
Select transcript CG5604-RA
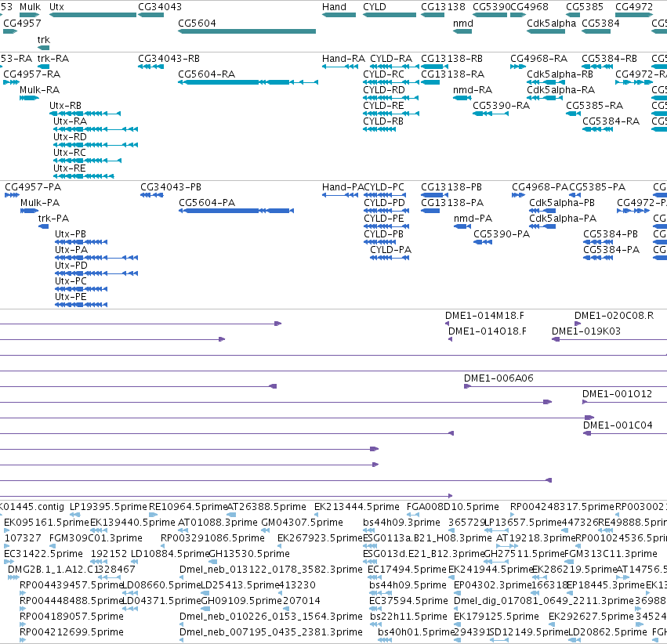[x=248, y=82]
